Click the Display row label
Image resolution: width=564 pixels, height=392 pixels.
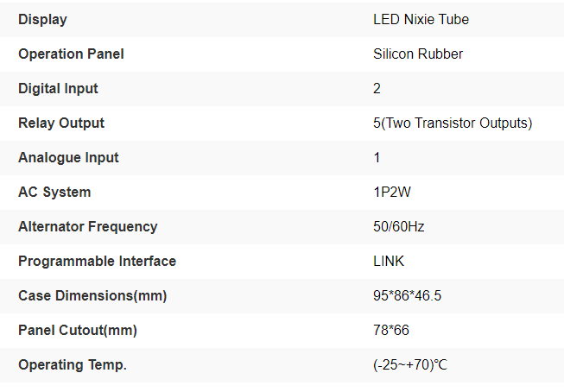pyautogui.click(x=42, y=19)
